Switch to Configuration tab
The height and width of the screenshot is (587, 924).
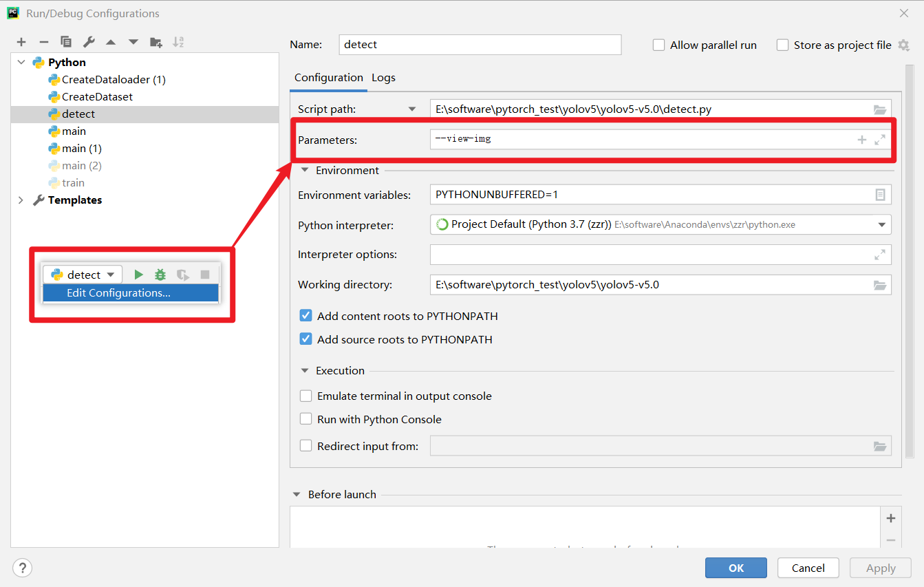[328, 77]
